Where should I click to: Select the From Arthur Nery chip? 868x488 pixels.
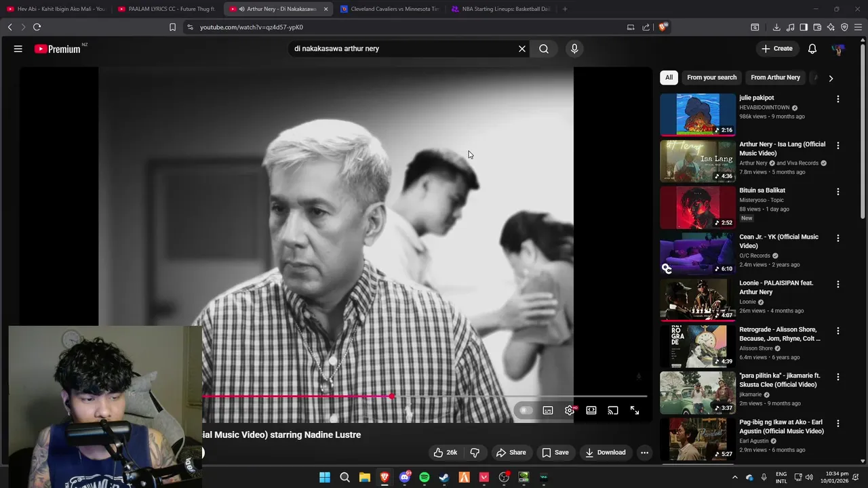click(x=775, y=77)
